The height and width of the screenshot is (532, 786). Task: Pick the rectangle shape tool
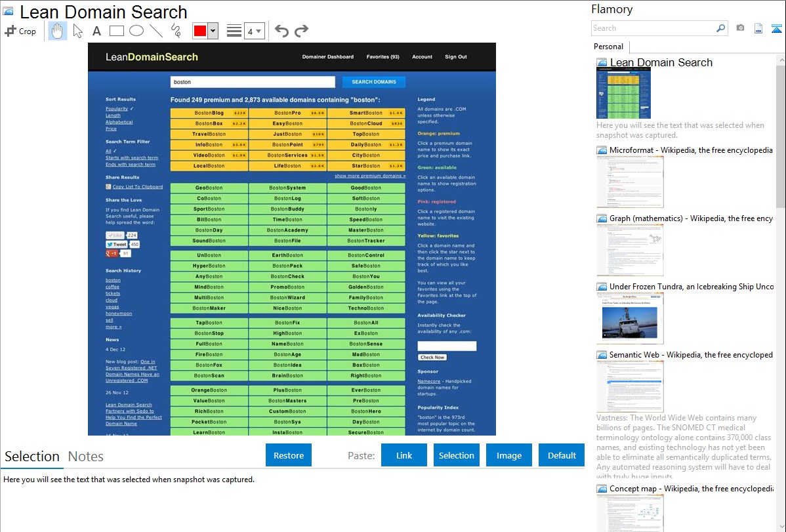(x=116, y=31)
